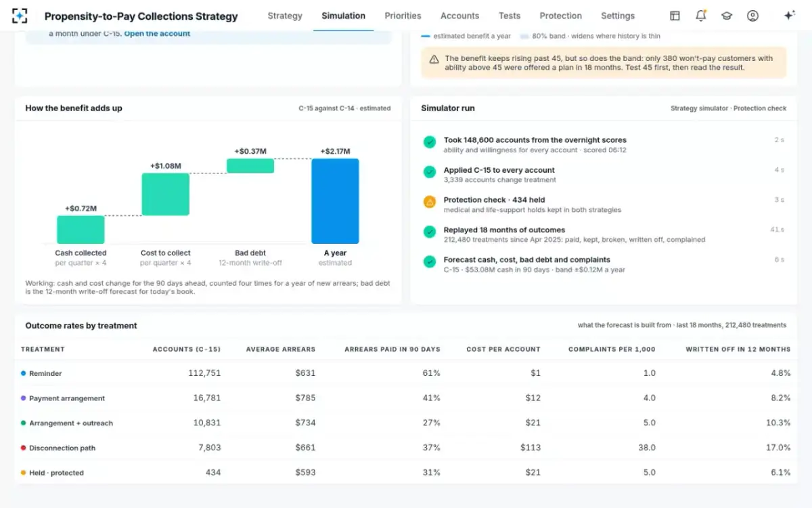
Task: Select the Disconnection path row
Action: [406, 448]
